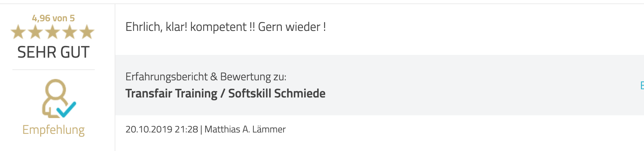Image resolution: width=644 pixels, height=151 pixels.
Task: Select the middle third rating star
Action: tap(53, 32)
